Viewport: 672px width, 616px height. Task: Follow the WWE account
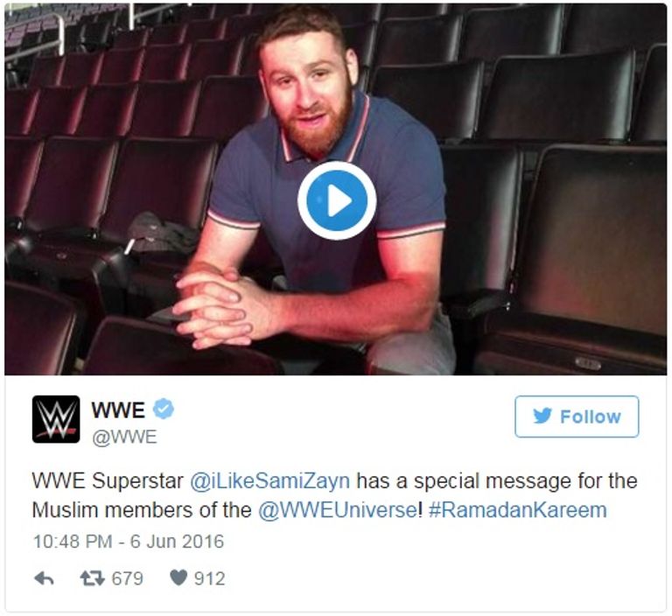(577, 416)
